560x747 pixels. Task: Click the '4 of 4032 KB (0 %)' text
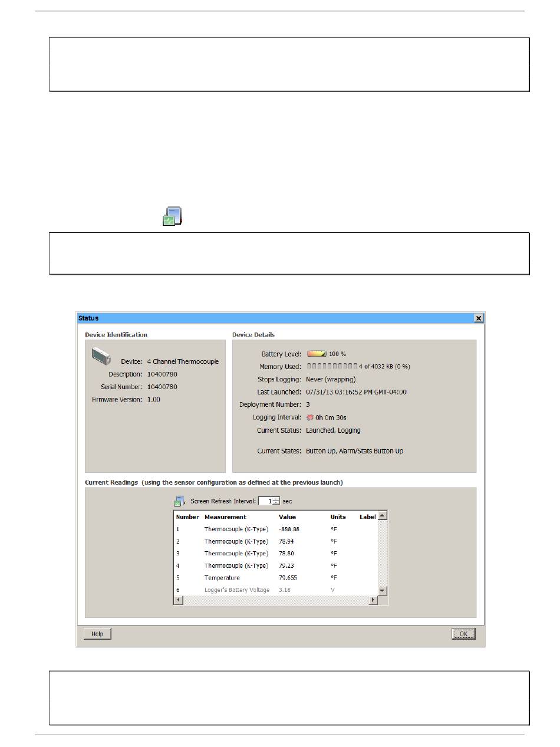[x=384, y=366]
